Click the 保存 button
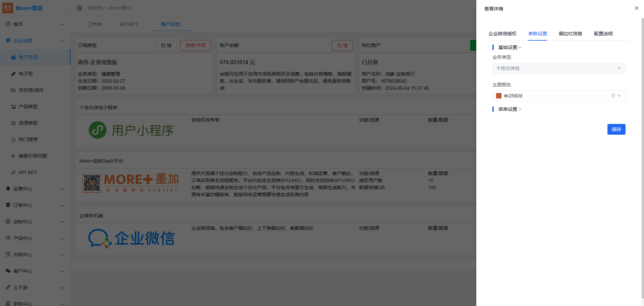This screenshot has height=306, width=644. [x=616, y=129]
